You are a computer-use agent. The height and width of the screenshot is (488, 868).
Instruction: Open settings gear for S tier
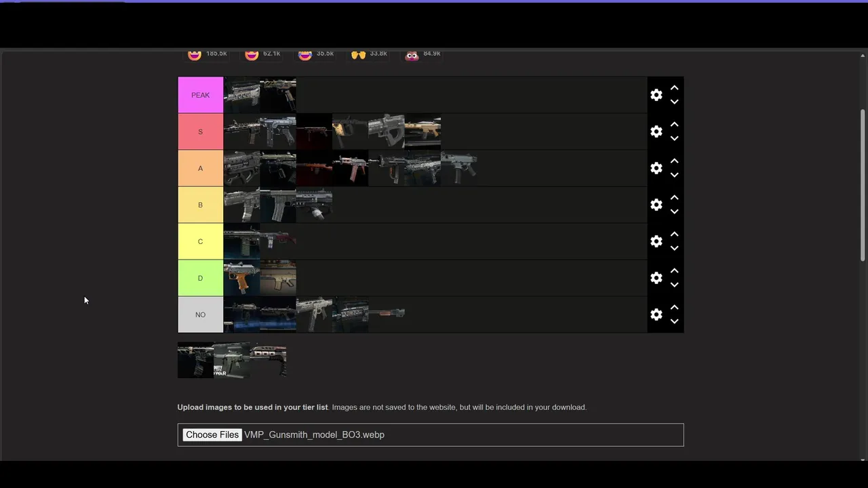656,131
